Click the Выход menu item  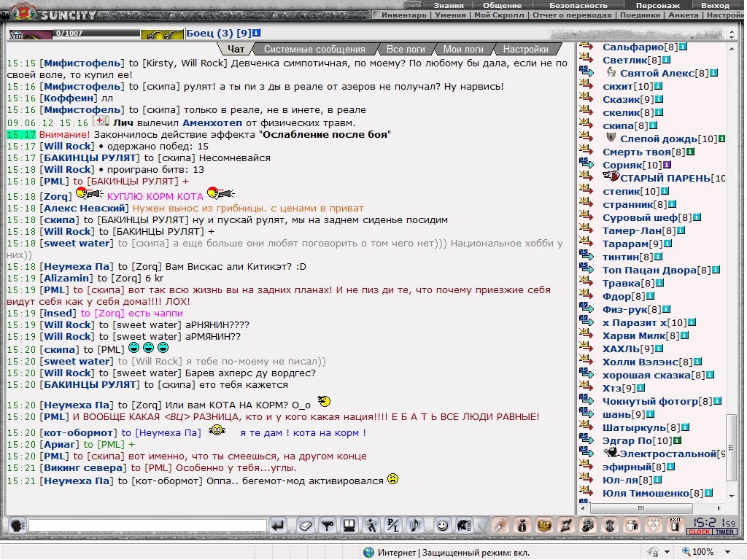715,5
